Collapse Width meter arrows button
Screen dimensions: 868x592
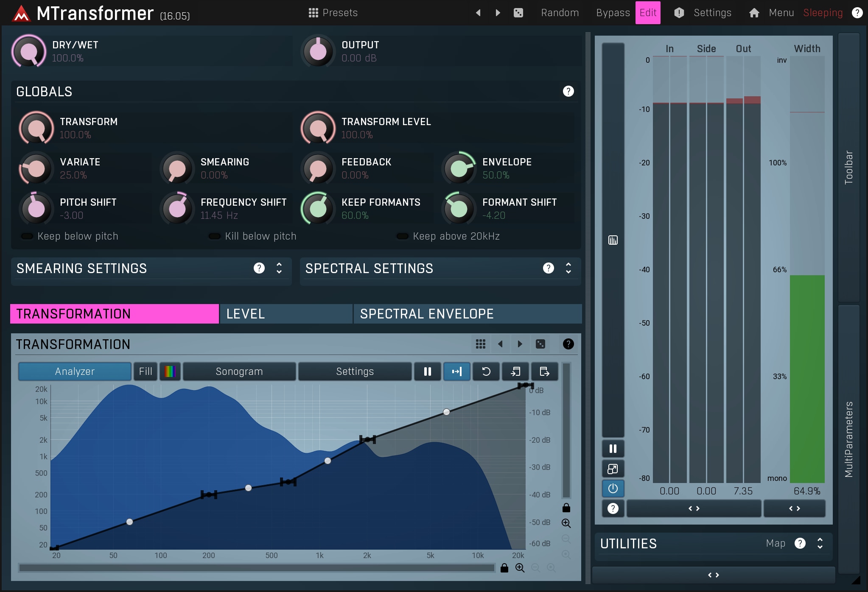pos(794,508)
